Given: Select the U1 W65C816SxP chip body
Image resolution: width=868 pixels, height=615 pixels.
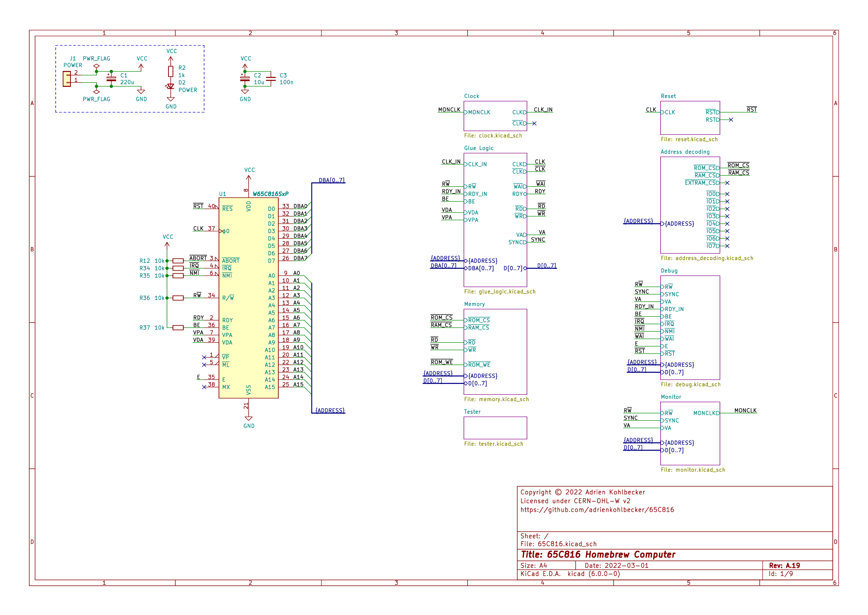Looking at the screenshot, I should [x=249, y=298].
